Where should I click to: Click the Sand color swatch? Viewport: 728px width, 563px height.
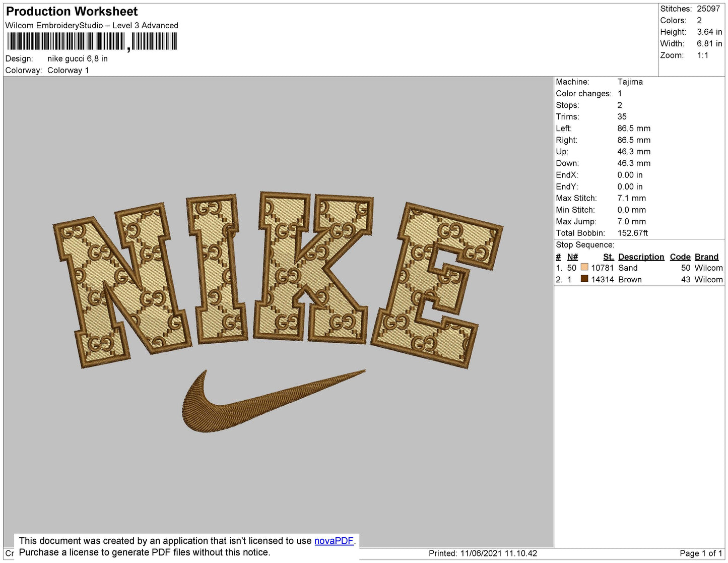584,267
